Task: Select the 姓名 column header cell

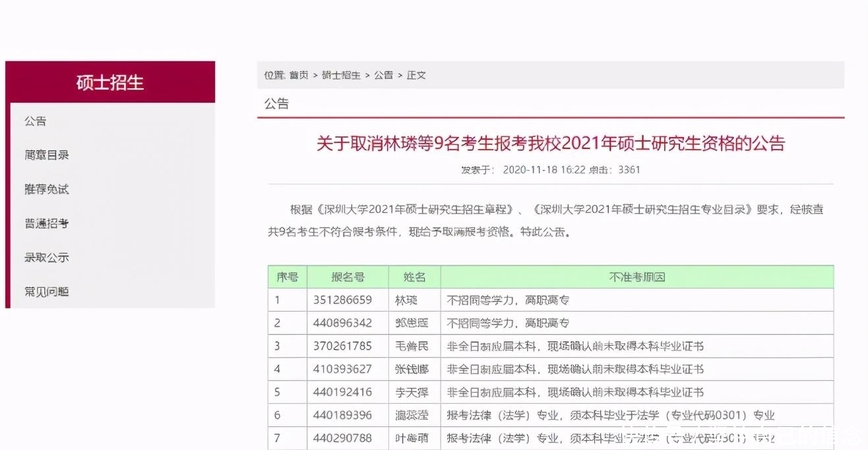Action: pyautogui.click(x=414, y=277)
